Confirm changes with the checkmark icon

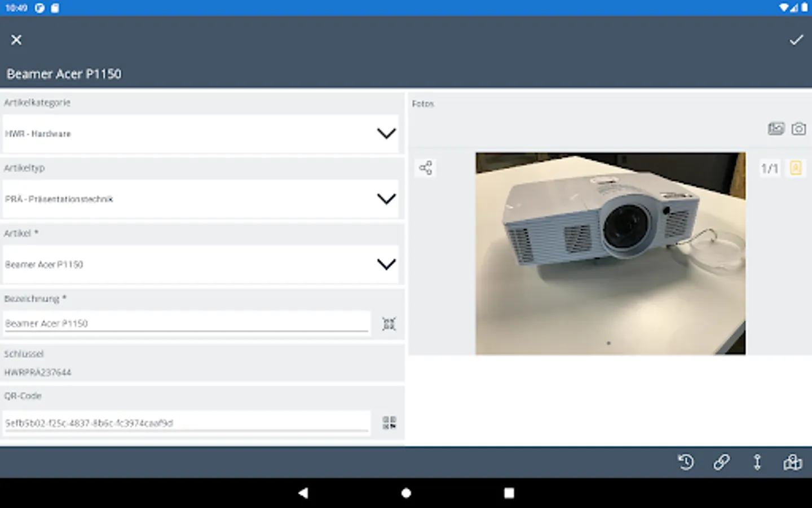(x=796, y=40)
